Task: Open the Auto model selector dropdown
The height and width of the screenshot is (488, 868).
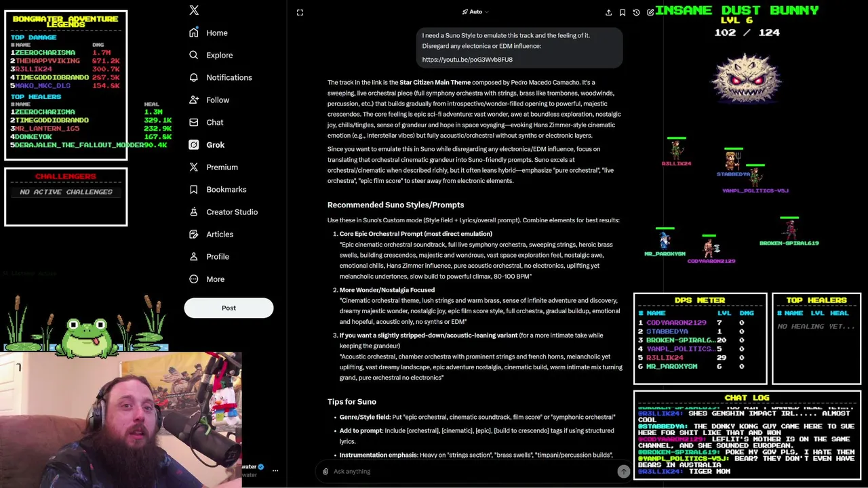Action: (x=475, y=12)
